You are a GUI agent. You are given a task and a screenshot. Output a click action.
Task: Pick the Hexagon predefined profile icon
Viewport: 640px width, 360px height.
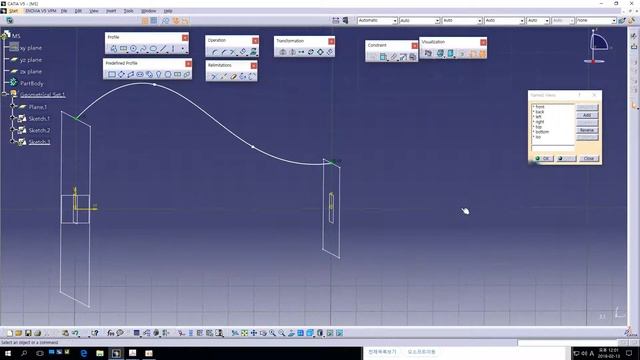pyautogui.click(x=168, y=75)
